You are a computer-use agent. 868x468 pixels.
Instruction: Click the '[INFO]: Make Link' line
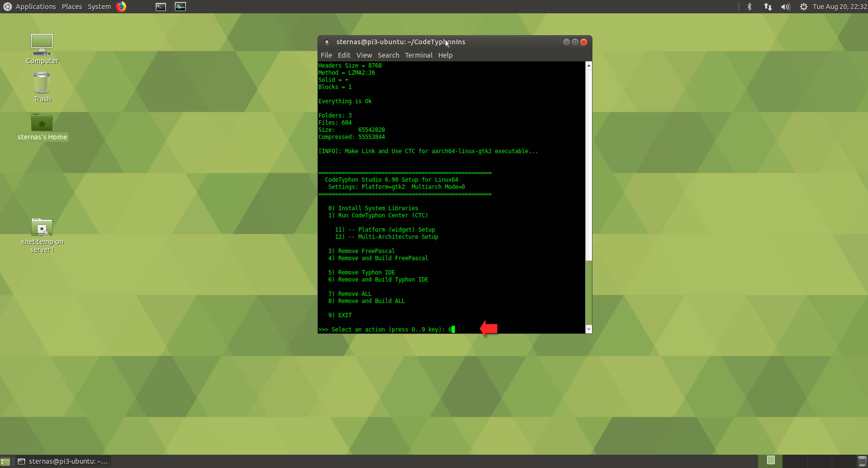[428, 151]
